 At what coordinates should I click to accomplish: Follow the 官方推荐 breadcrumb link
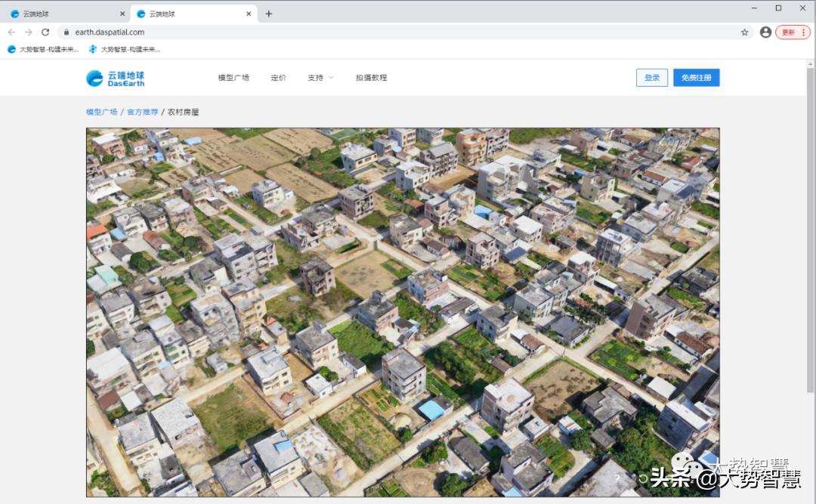point(143,112)
